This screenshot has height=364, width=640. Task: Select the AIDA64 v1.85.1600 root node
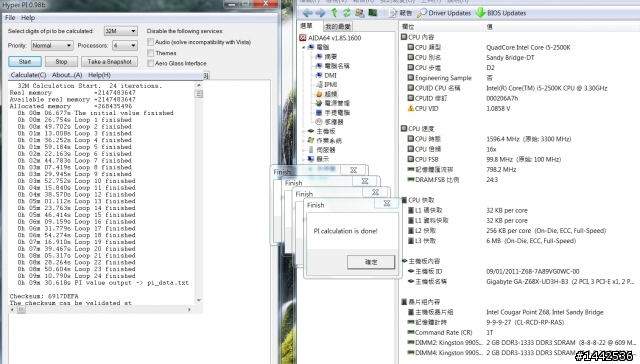(331, 38)
